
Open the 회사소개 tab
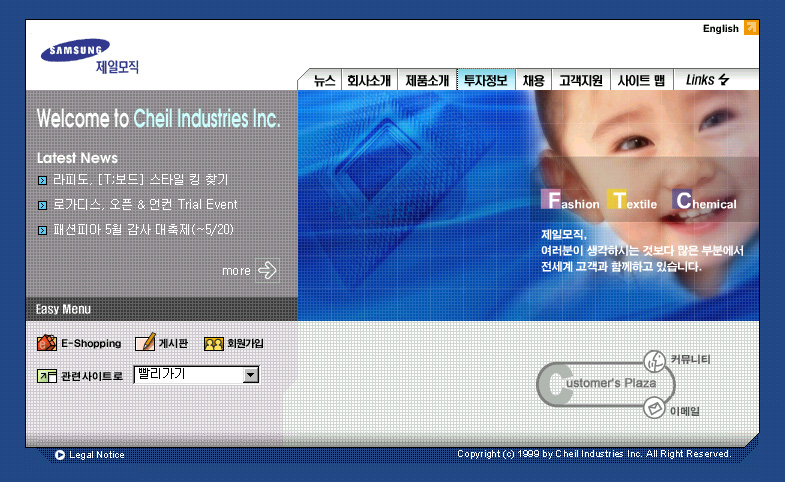(x=369, y=80)
